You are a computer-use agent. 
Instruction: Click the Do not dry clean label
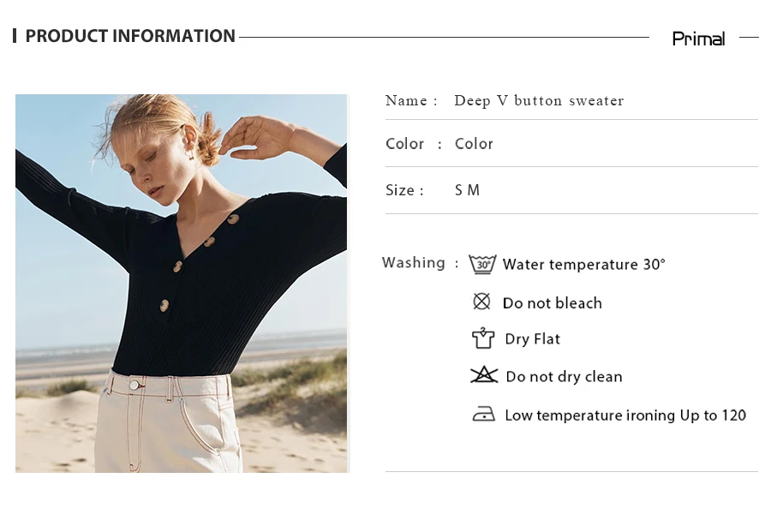(564, 377)
